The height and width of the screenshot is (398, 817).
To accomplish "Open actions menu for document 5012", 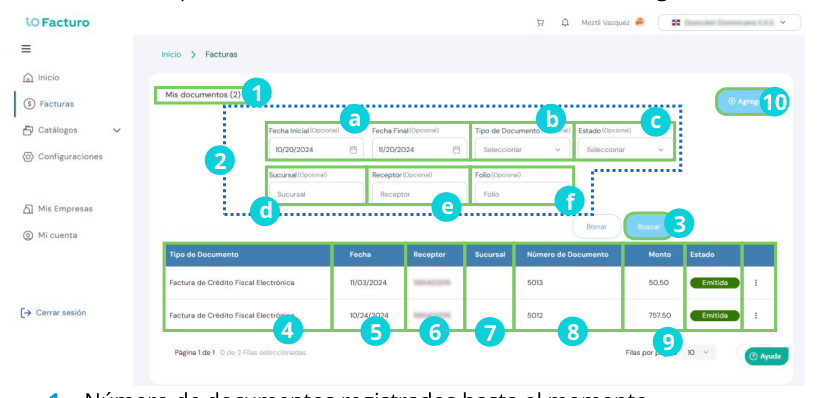I will [x=756, y=315].
